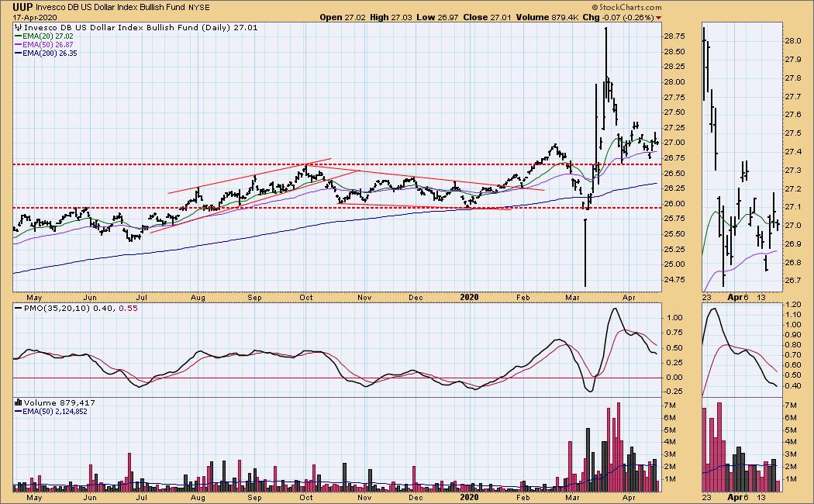The height and width of the screenshot is (504, 814).
Task: Click the Volume 879,417 panel label
Action: point(59,402)
